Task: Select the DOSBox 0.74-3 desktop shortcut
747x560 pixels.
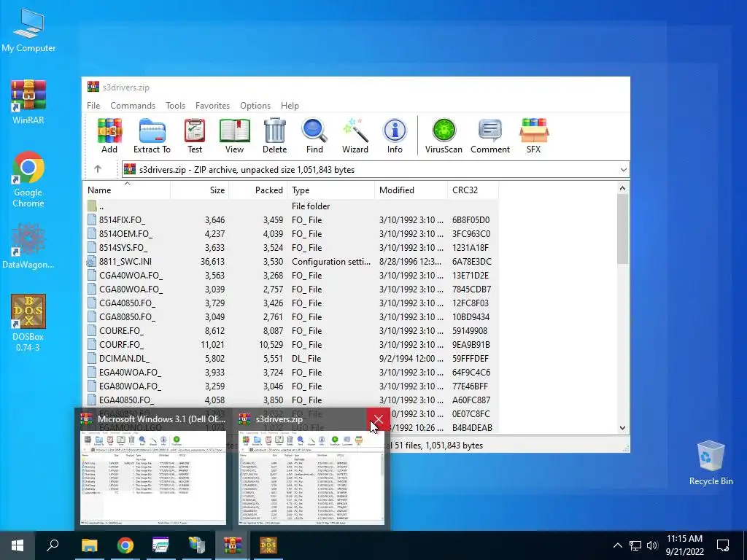Action: [28, 323]
